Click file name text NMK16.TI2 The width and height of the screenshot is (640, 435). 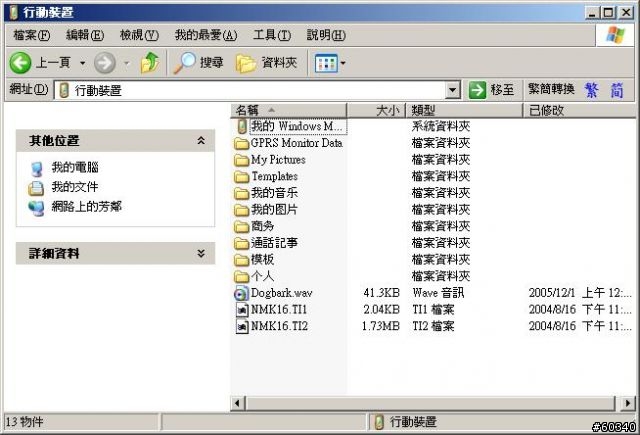pos(279,326)
